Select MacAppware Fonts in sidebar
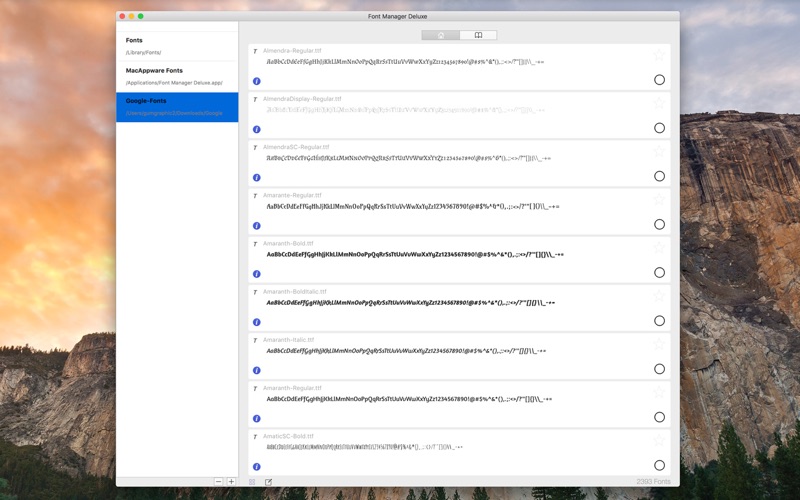Viewport: 800px width, 500px height. tap(177, 77)
